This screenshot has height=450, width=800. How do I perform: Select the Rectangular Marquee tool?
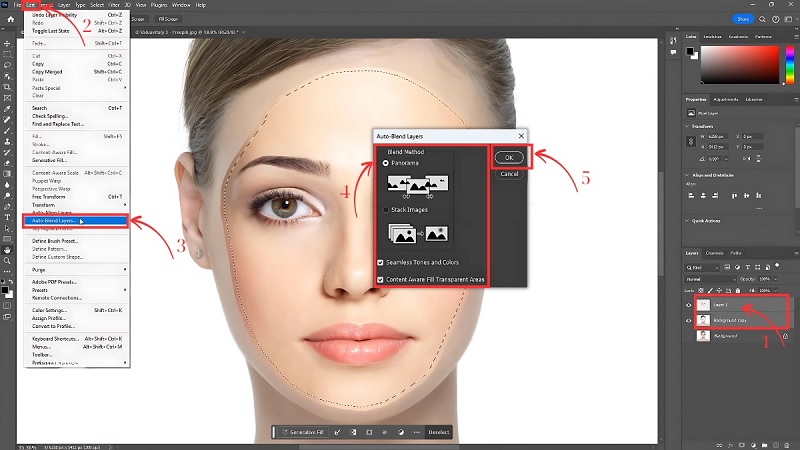7,54
